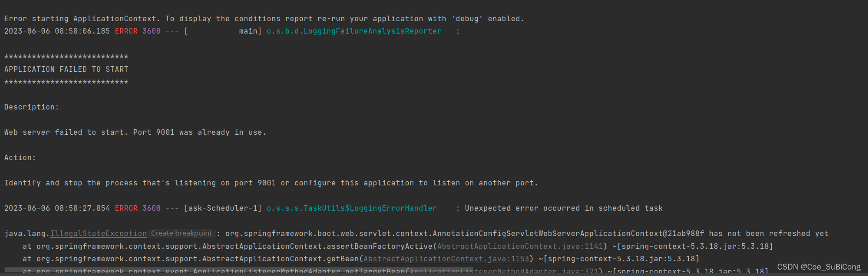Screen dimensions: 868x276
Task: Click the 'Identify and stop the process' line
Action: point(271,183)
